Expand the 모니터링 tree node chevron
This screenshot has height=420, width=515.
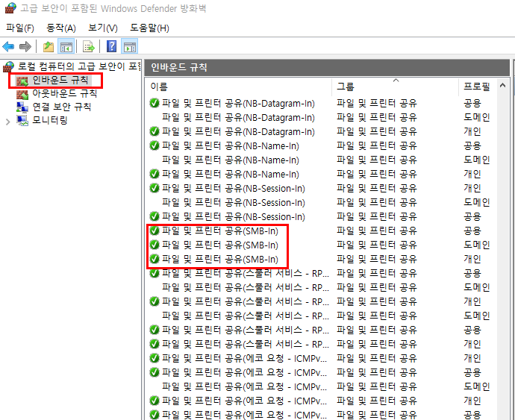(8, 122)
